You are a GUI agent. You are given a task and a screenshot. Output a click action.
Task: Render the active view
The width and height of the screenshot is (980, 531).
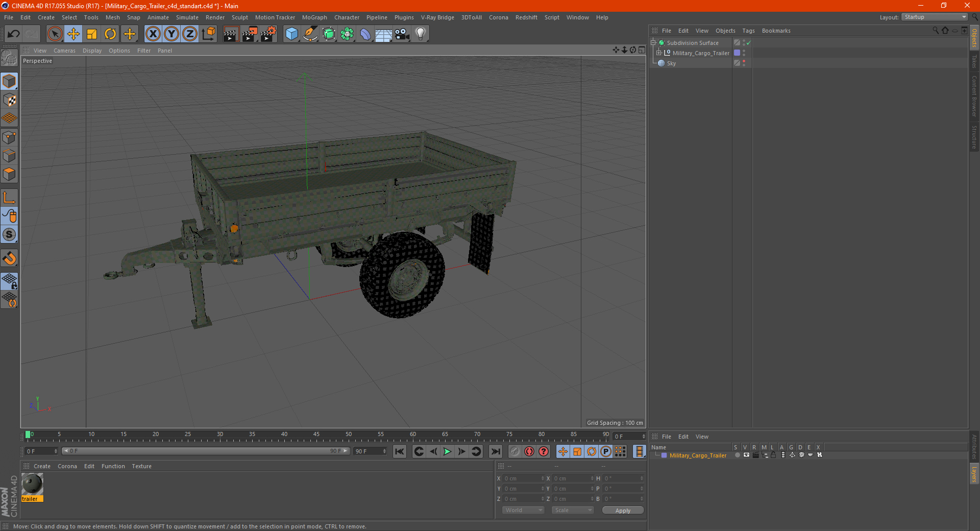231,34
